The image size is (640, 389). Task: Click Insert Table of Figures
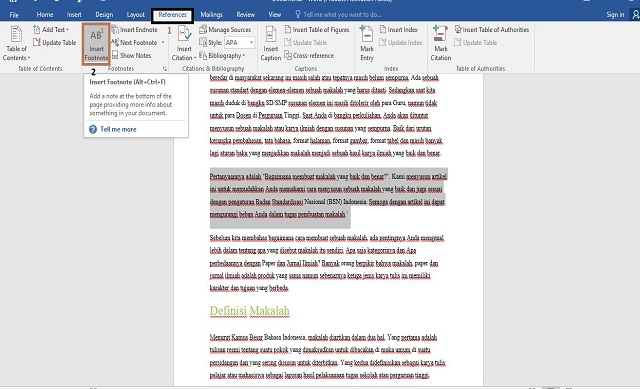tap(317, 30)
